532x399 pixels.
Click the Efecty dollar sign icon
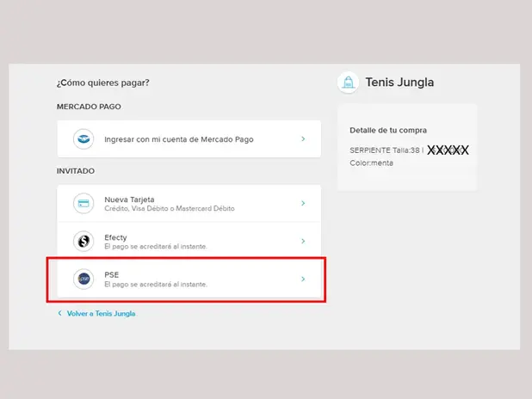84,241
